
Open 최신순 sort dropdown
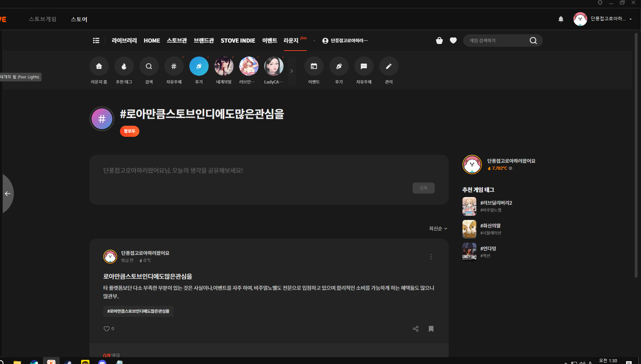pos(438,228)
